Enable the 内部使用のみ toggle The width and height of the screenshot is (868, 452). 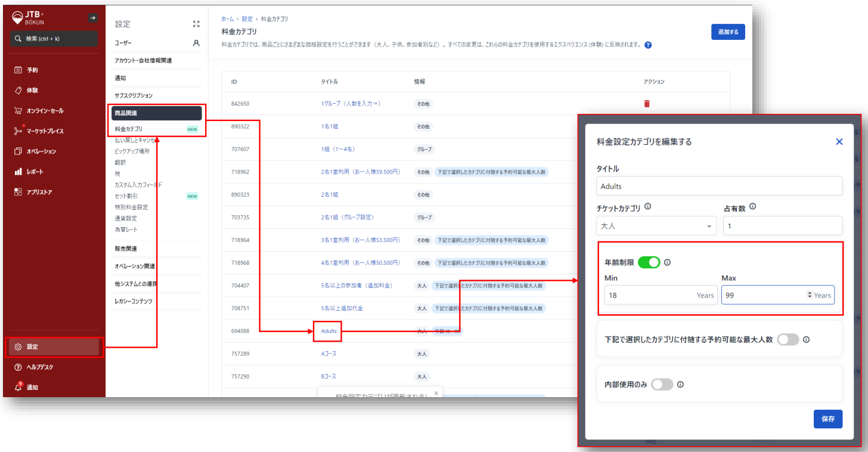click(662, 385)
